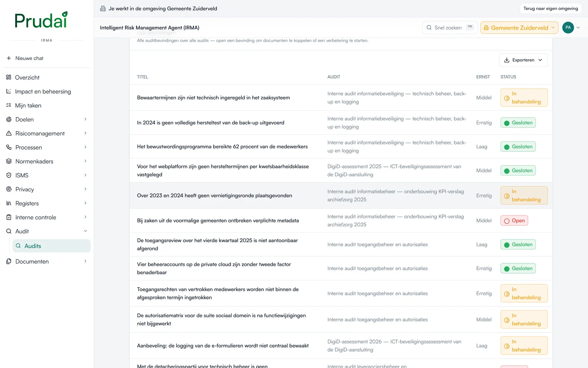Click the Audit magnifier icon in sidebar
The image size is (588, 368).
click(x=9, y=231)
